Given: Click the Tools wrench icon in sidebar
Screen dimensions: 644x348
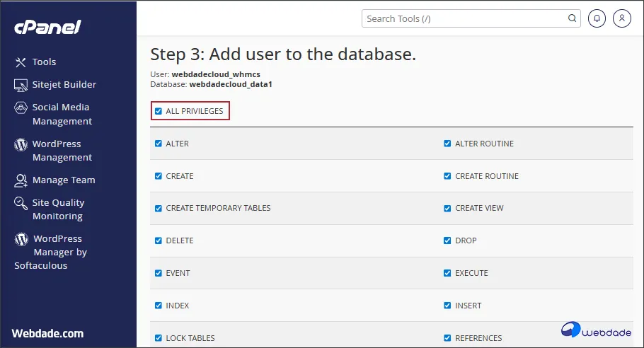Looking at the screenshot, I should tap(21, 62).
